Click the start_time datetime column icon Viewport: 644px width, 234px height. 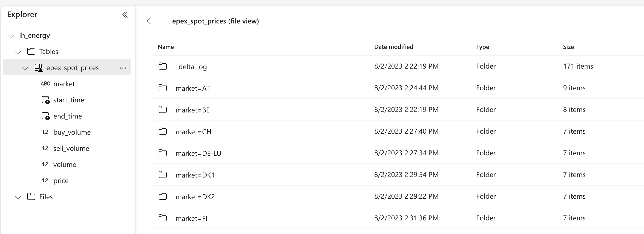45,100
